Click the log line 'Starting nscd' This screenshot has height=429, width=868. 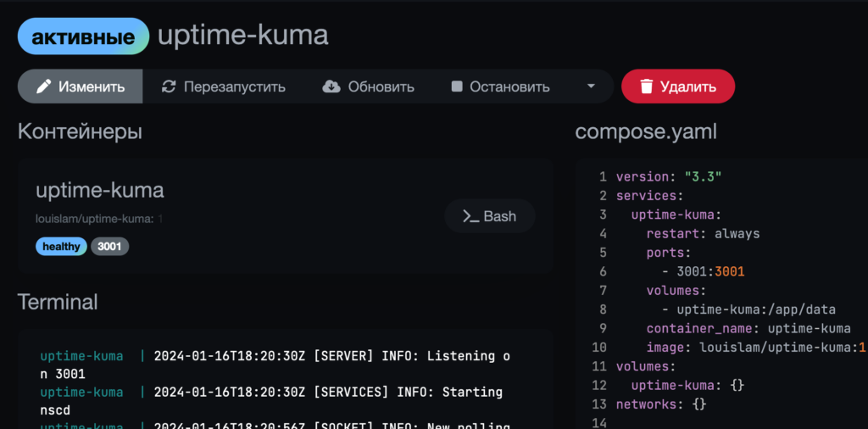click(271, 402)
